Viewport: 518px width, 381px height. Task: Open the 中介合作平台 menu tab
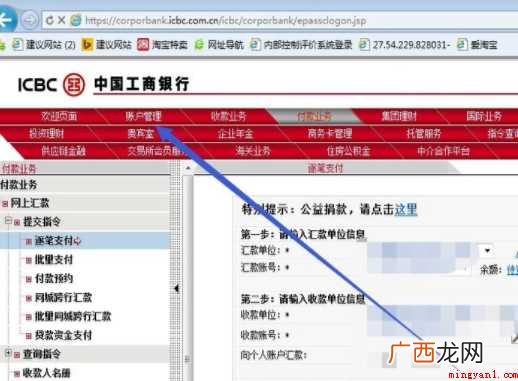coord(444,151)
